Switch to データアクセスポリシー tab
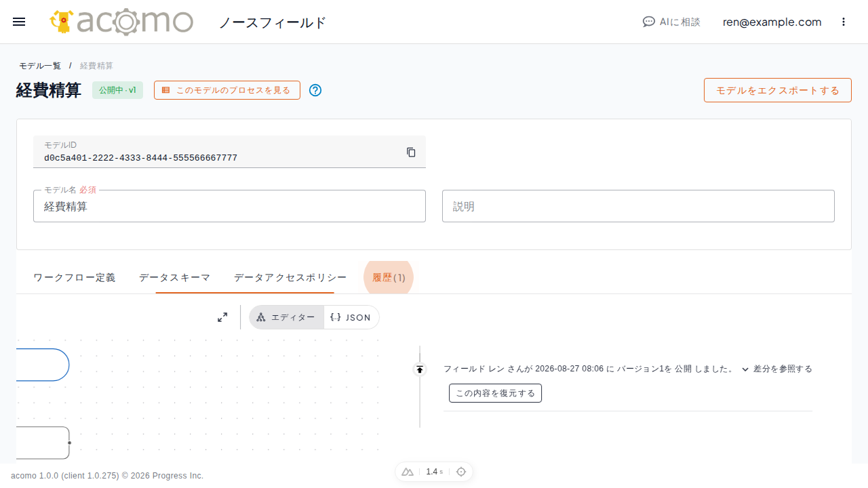Viewport: 868px width, 488px height. (x=290, y=277)
